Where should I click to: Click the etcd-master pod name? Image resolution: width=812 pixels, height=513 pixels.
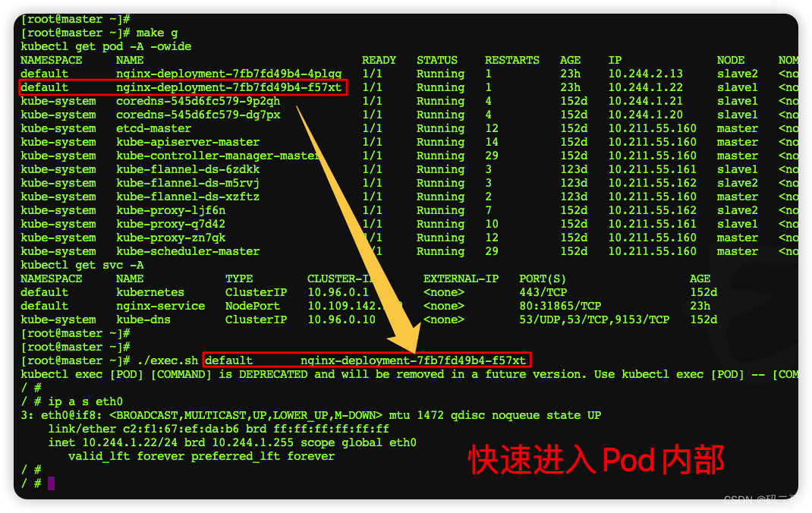[153, 128]
